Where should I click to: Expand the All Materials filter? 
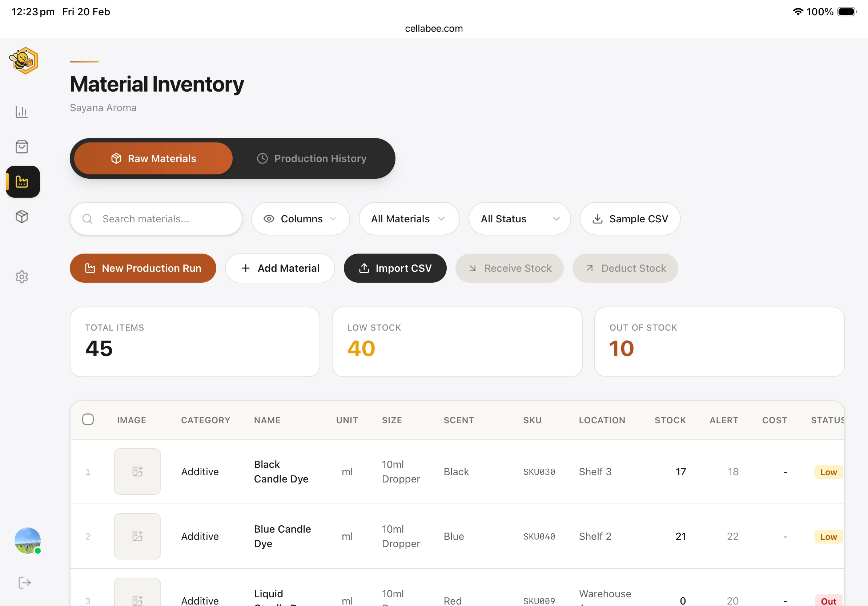pyautogui.click(x=409, y=219)
